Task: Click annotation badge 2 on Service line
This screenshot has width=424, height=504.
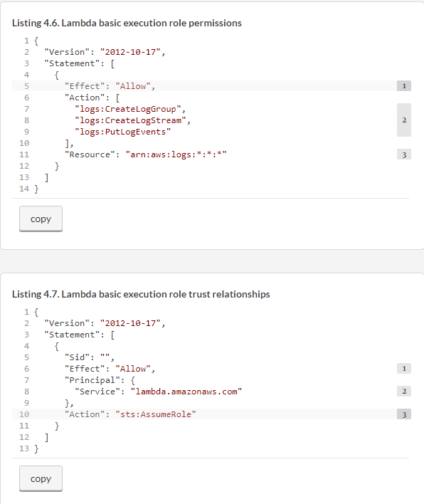Action: 404,392
